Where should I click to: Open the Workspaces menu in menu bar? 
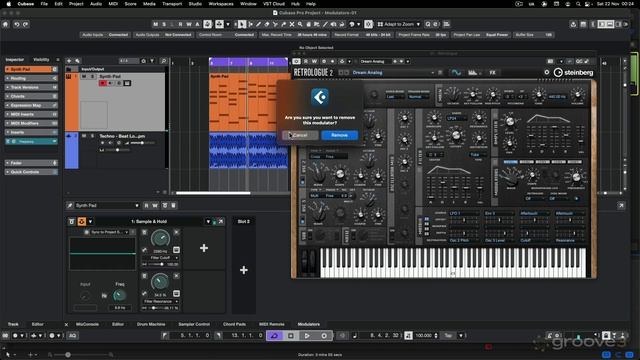coord(221,4)
